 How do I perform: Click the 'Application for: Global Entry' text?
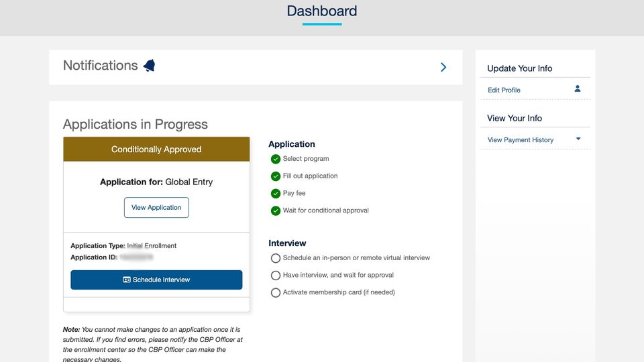pos(156,182)
